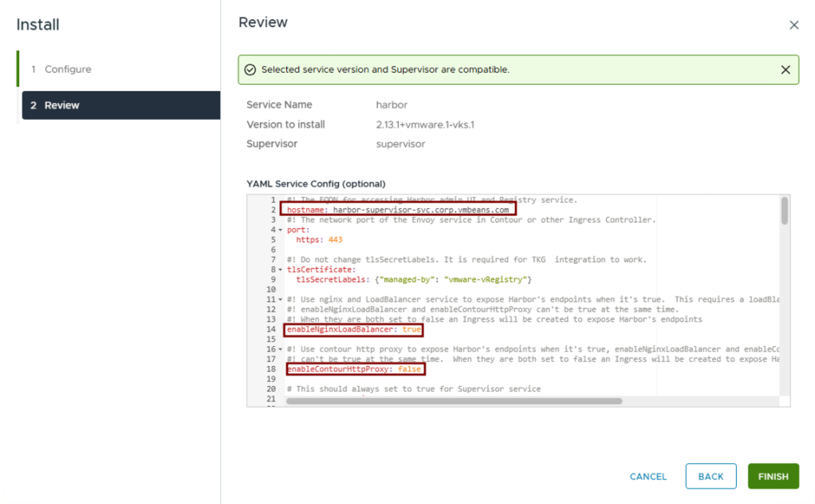Click the YAML Service Config (optional) label
Screen dimensions: 815x504
[x=316, y=184]
